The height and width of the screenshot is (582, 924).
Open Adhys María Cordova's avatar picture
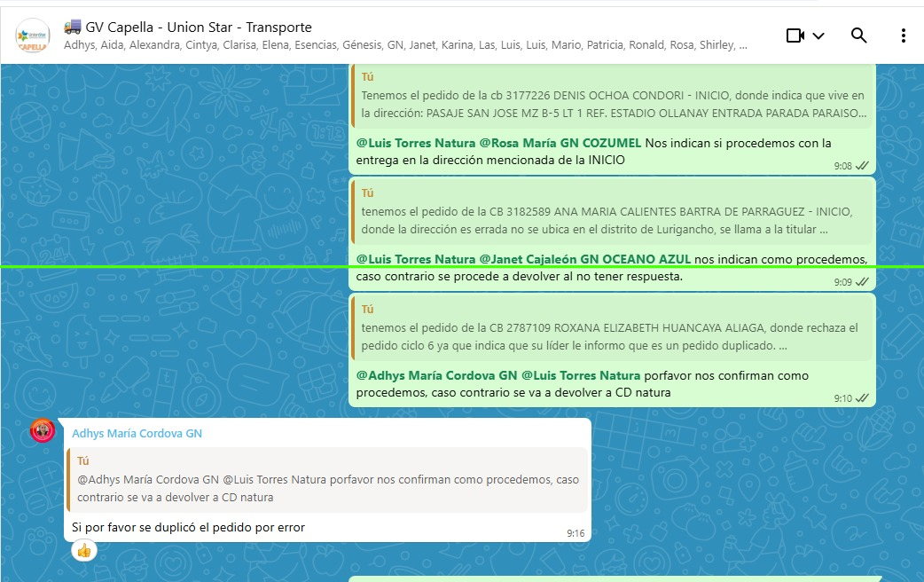(43, 431)
